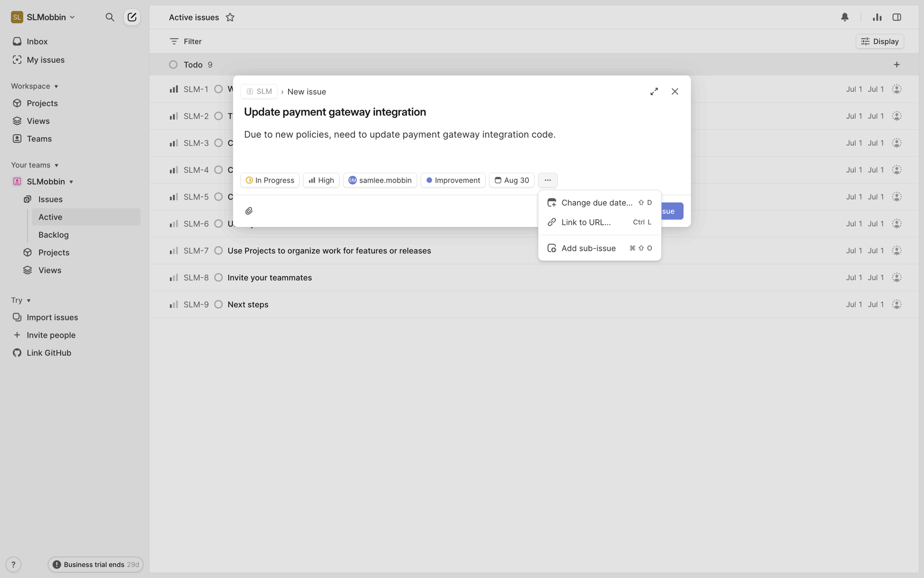This screenshot has width=924, height=578.
Task: Open notifications bell icon
Action: pyautogui.click(x=845, y=17)
